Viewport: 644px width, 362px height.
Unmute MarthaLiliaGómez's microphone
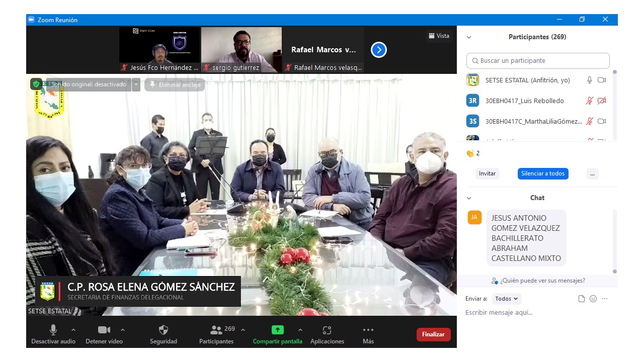click(590, 121)
